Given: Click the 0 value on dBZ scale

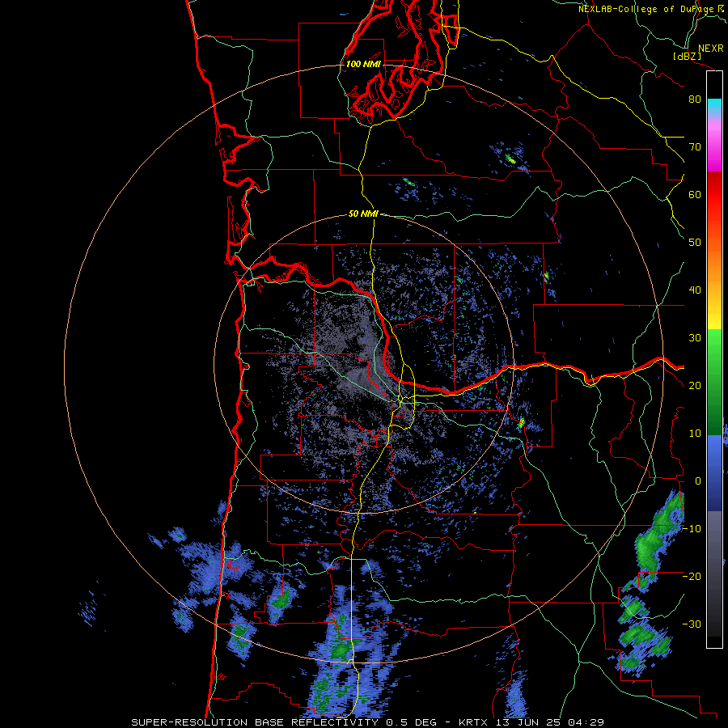Looking at the screenshot, I should coord(698,481).
